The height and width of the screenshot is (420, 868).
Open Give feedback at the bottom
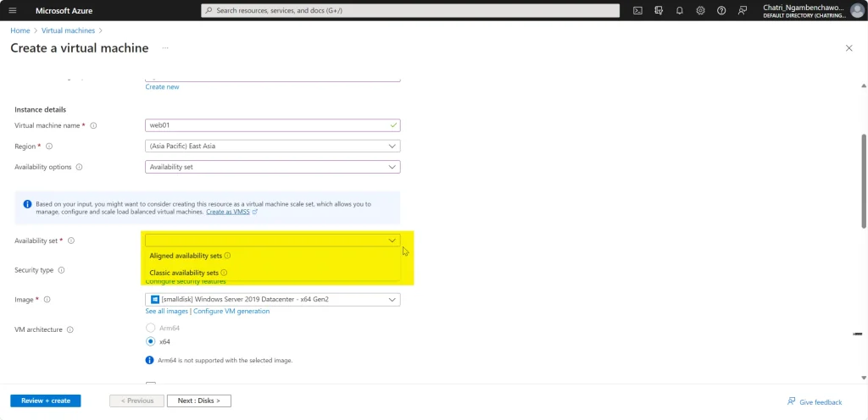click(815, 401)
